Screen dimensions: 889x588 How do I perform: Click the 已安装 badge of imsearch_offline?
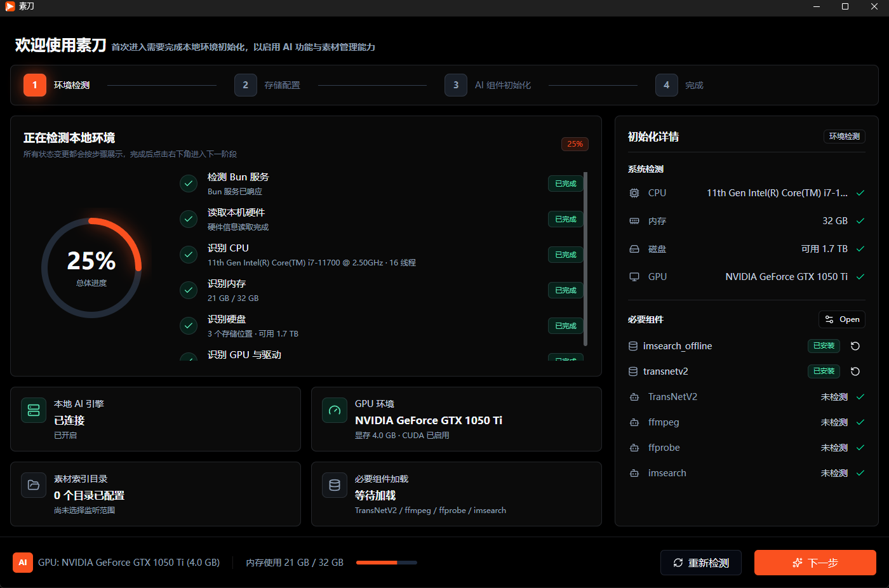tap(824, 346)
